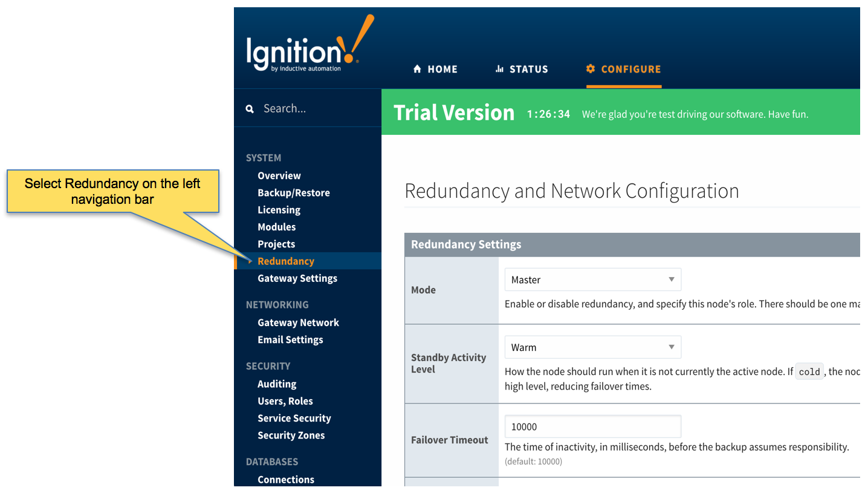The image size is (868, 496).
Task: Open the Mode dropdown showing Master
Action: point(593,279)
